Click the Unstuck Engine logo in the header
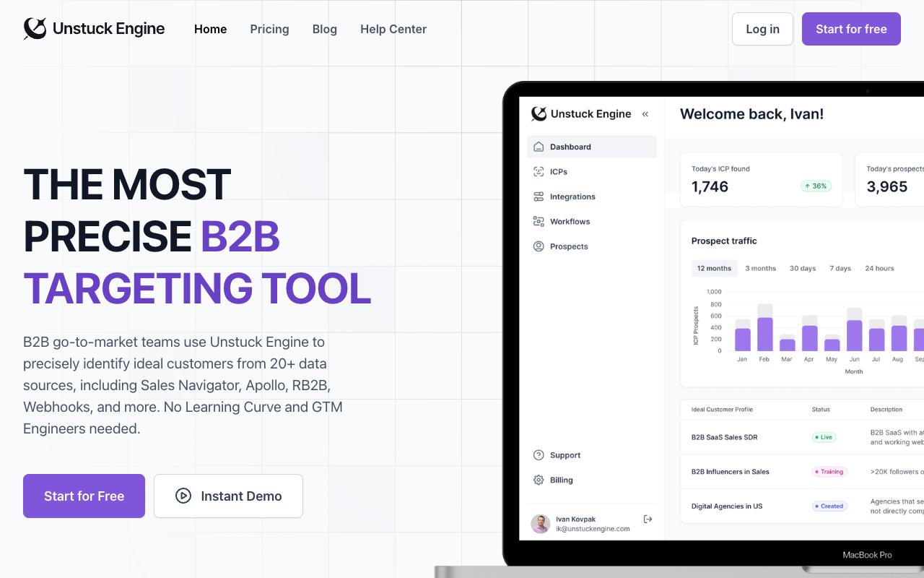This screenshot has width=924, height=578. click(94, 29)
